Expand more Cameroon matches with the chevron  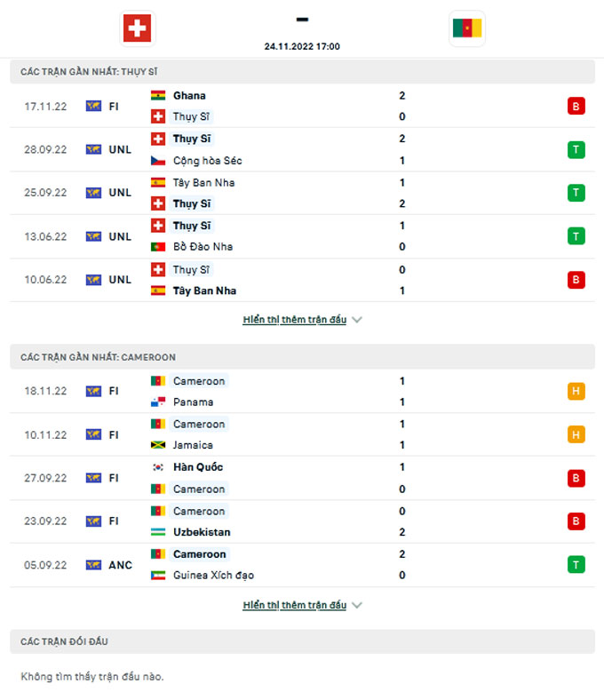357,605
